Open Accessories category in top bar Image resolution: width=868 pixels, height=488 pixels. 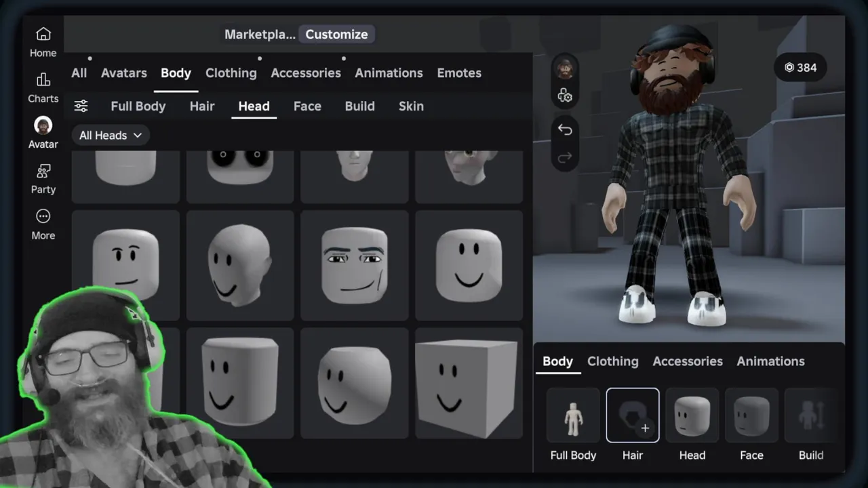click(x=306, y=73)
